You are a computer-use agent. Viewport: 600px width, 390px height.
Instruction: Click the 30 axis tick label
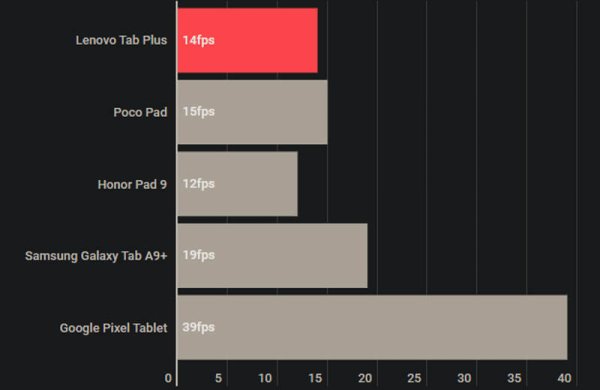pos(464,378)
